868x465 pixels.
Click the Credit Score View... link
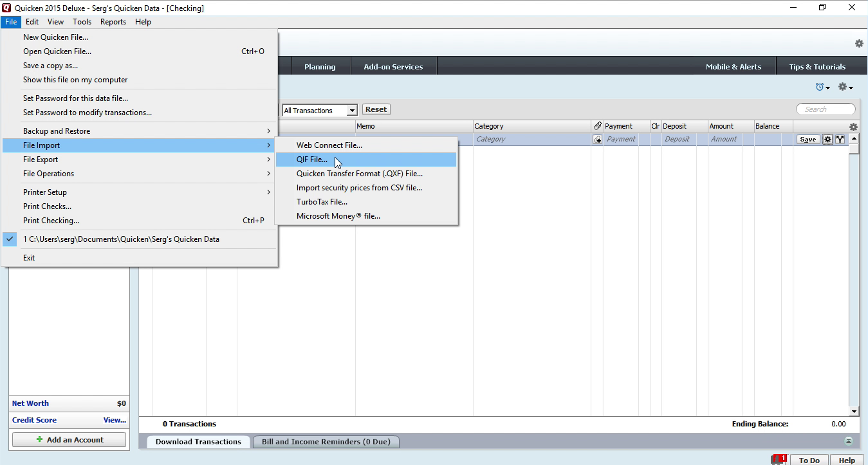pos(115,420)
